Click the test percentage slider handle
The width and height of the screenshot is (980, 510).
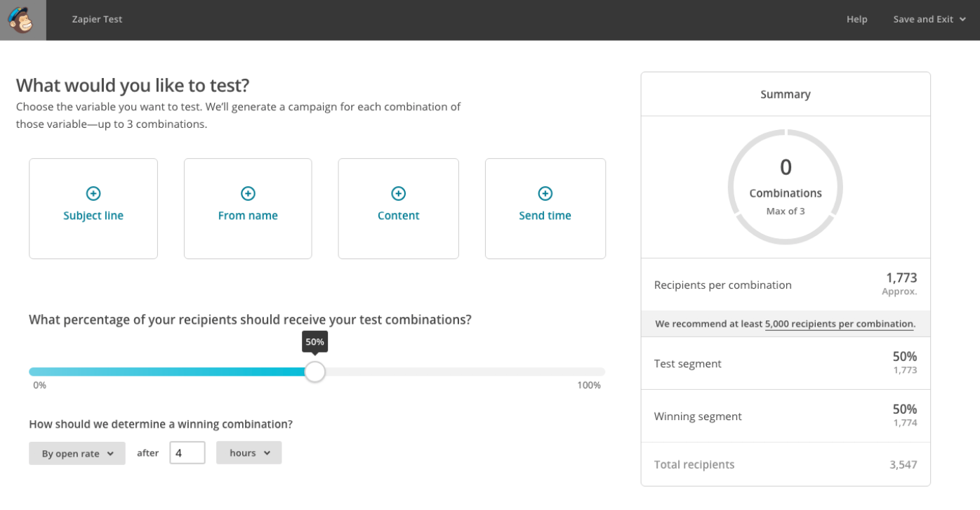315,372
